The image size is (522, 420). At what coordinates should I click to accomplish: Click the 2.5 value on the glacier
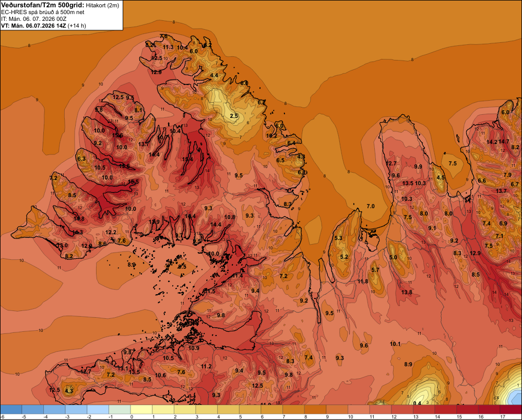coord(234,116)
